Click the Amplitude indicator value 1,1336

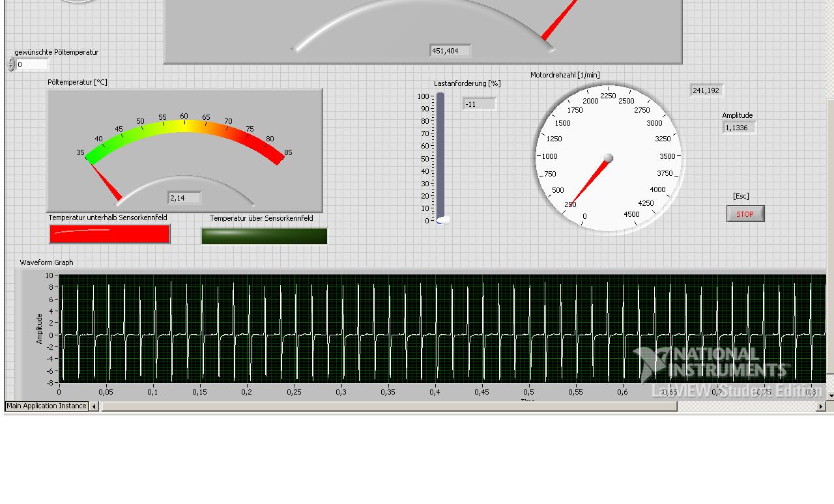[739, 128]
